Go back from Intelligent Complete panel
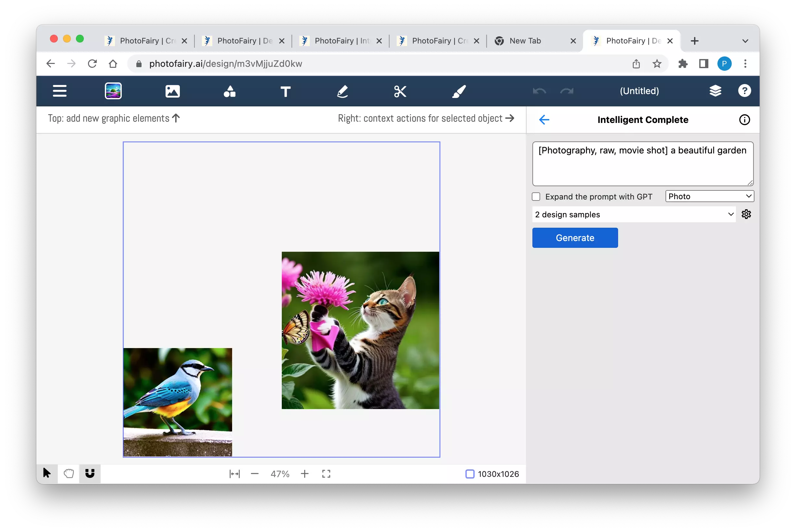The height and width of the screenshot is (532, 796). [544, 120]
